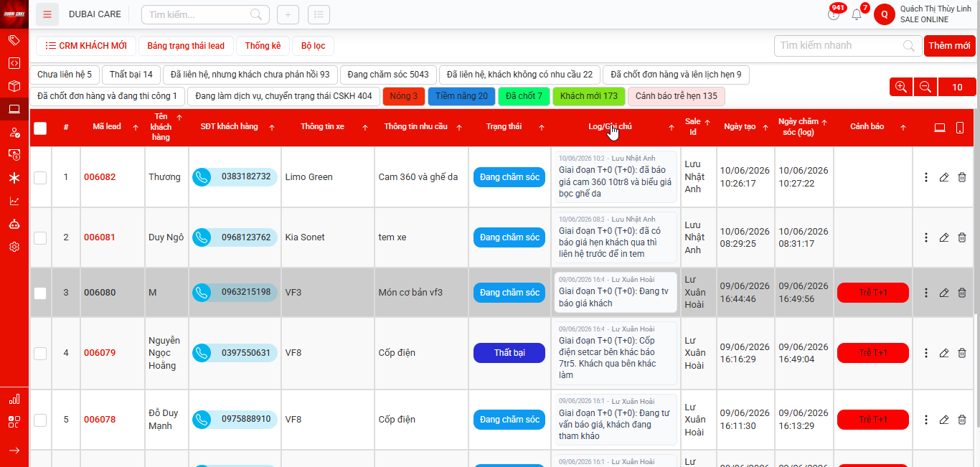Filter by Thất bại 14
This screenshot has height=467, width=980.
pyautogui.click(x=131, y=75)
